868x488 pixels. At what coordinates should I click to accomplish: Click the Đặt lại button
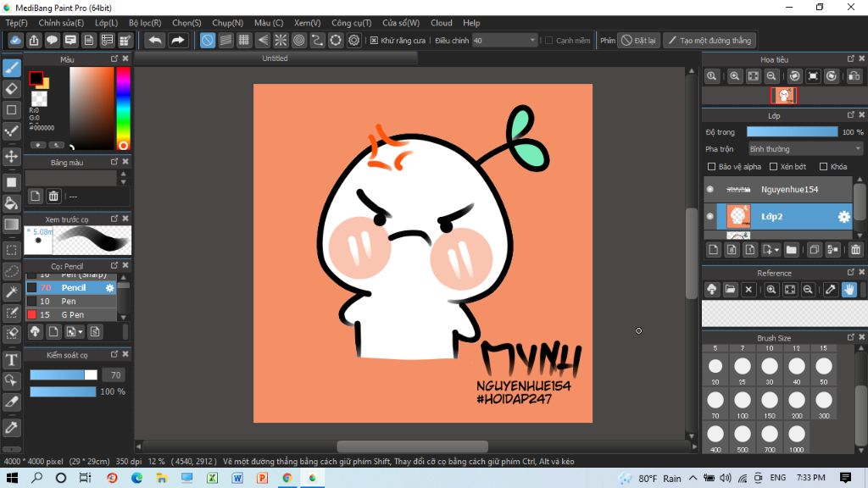pyautogui.click(x=638, y=41)
